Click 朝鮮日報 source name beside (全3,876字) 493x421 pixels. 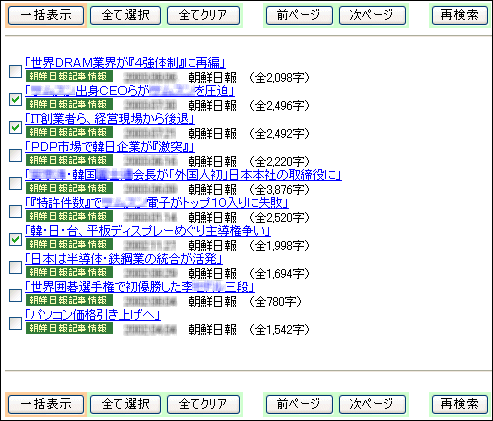pos(213,190)
